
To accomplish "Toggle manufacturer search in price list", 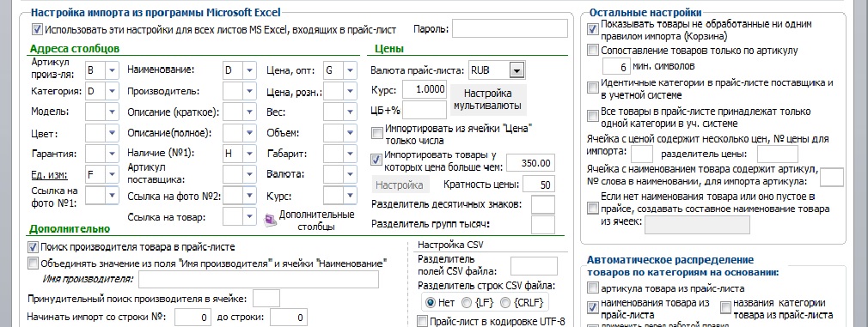I will click(33, 247).
